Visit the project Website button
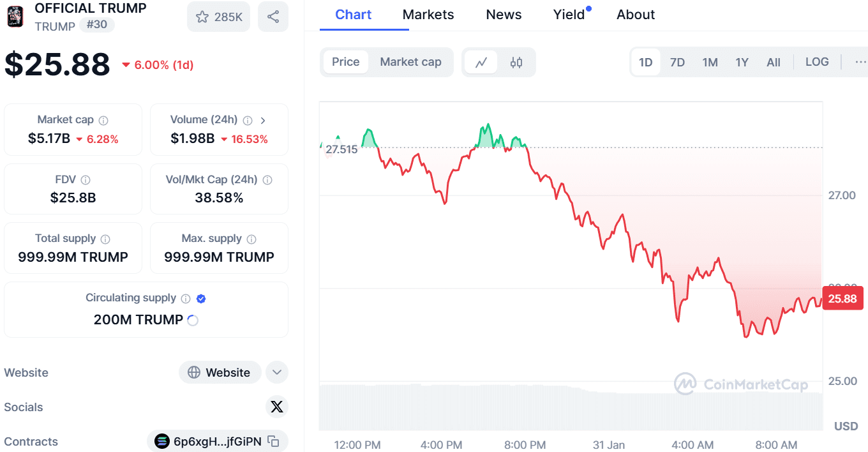 (x=220, y=372)
